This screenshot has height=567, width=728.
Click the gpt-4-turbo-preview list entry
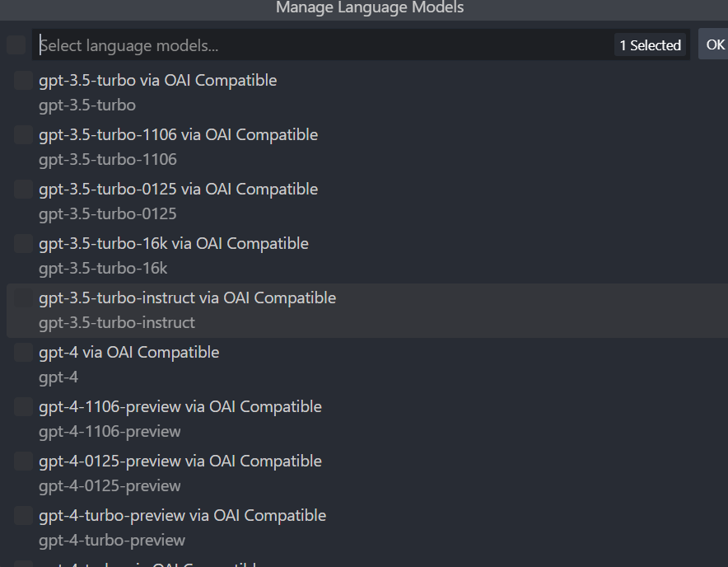(183, 515)
